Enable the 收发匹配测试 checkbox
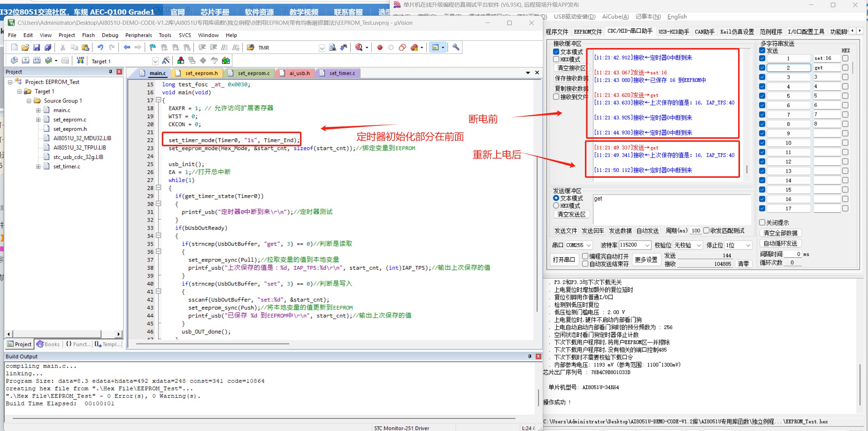Viewport: 868px width, 431px height. point(706,230)
